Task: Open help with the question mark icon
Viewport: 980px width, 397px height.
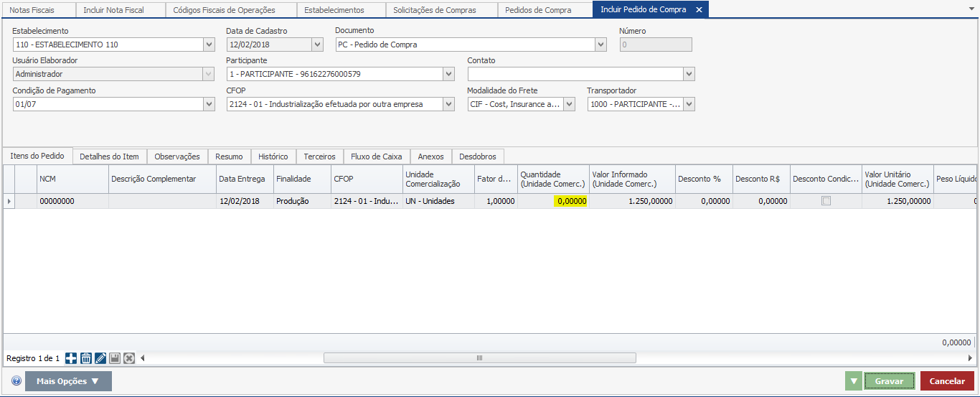Action: tap(16, 381)
